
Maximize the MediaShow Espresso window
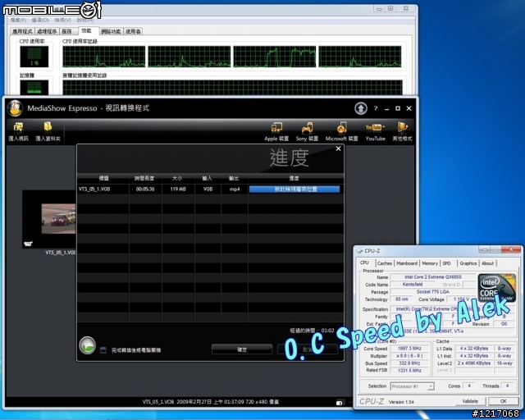(x=398, y=108)
